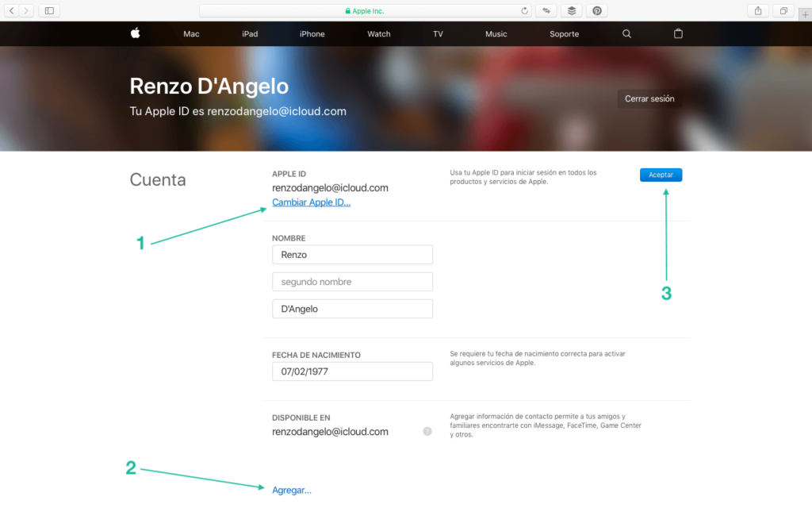Screen dimensions: 812x508
Task: Open the Soporte menu item
Action: pyautogui.click(x=564, y=33)
